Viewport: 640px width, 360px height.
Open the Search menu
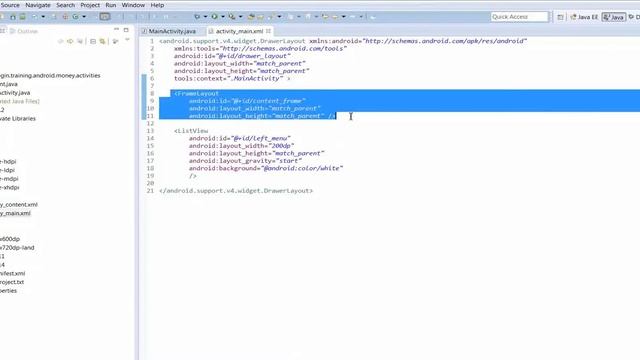[65, 5]
